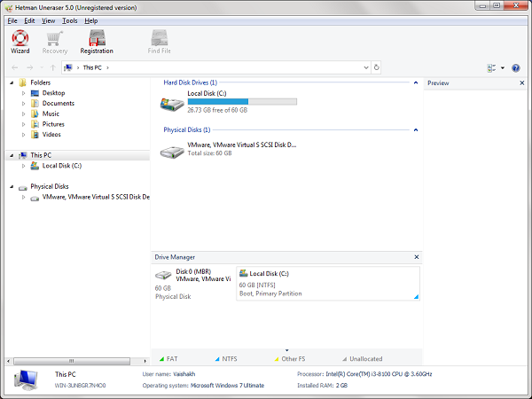Navigate up one level arrow
The height and width of the screenshot is (399, 532).
(52, 67)
